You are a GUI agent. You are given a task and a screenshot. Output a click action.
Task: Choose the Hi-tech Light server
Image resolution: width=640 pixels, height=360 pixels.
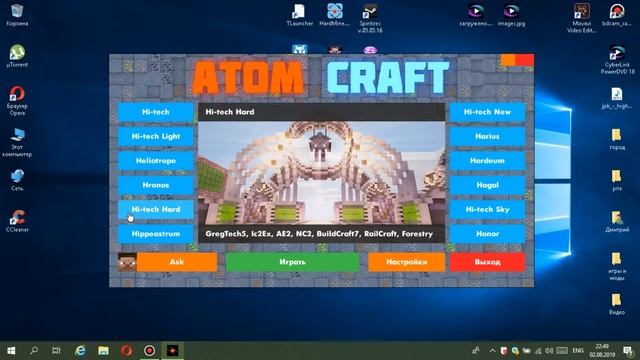click(156, 136)
